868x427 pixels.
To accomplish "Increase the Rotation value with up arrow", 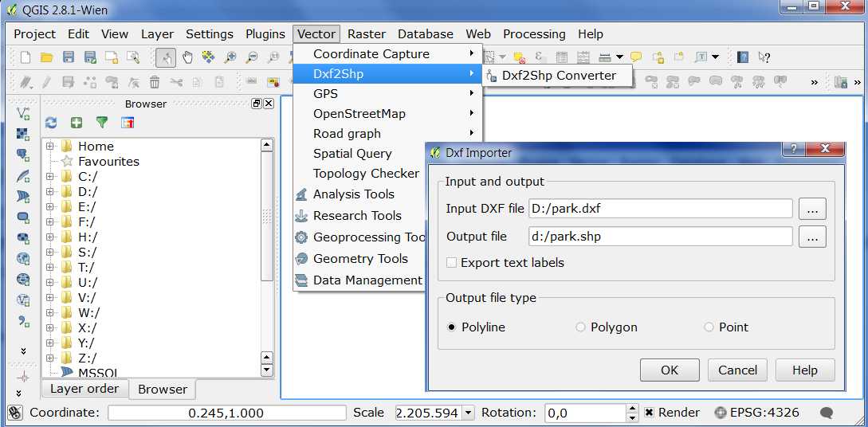I will (632, 408).
